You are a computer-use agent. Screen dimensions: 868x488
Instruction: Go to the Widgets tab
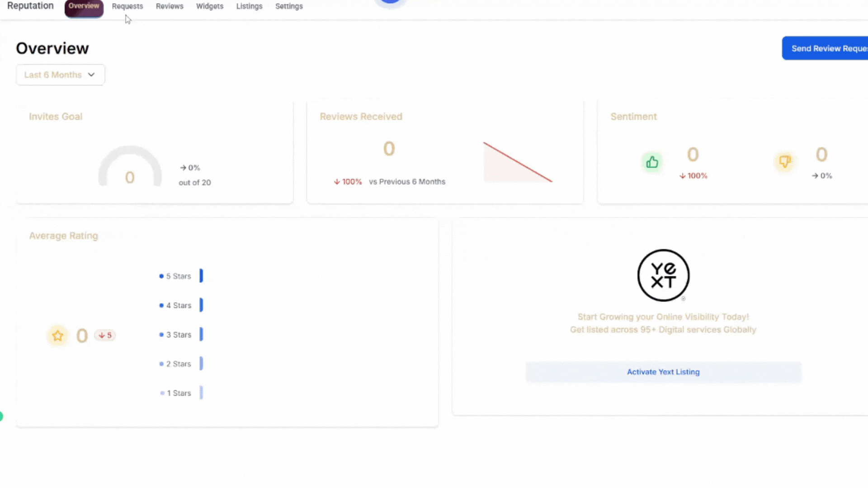pos(210,6)
